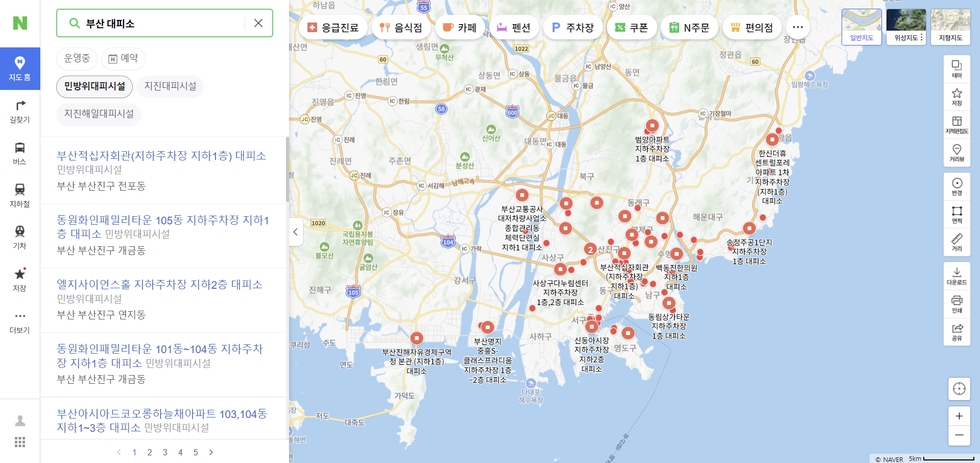The image size is (980, 463).
Task: Go to results page 5
Action: point(196,452)
